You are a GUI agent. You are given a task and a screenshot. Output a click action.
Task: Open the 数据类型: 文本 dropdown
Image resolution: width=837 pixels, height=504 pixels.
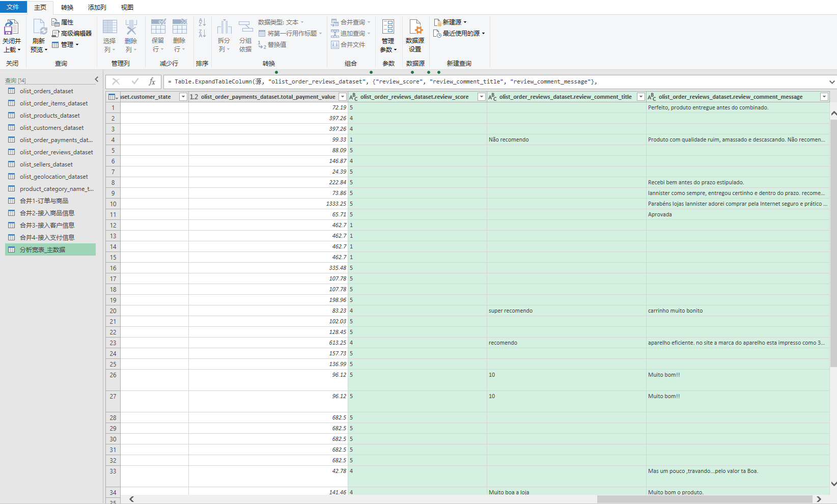coord(281,22)
